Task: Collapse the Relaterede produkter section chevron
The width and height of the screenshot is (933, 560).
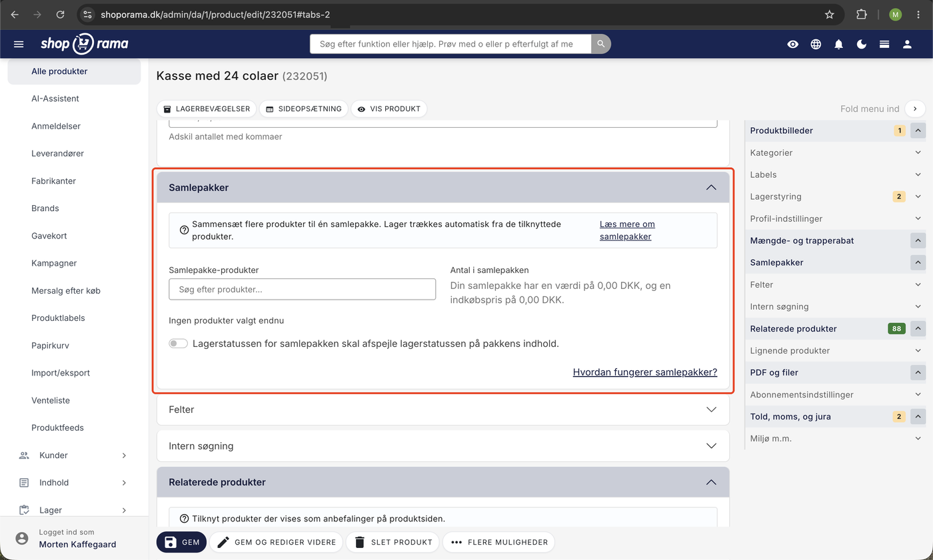Action: (711, 482)
